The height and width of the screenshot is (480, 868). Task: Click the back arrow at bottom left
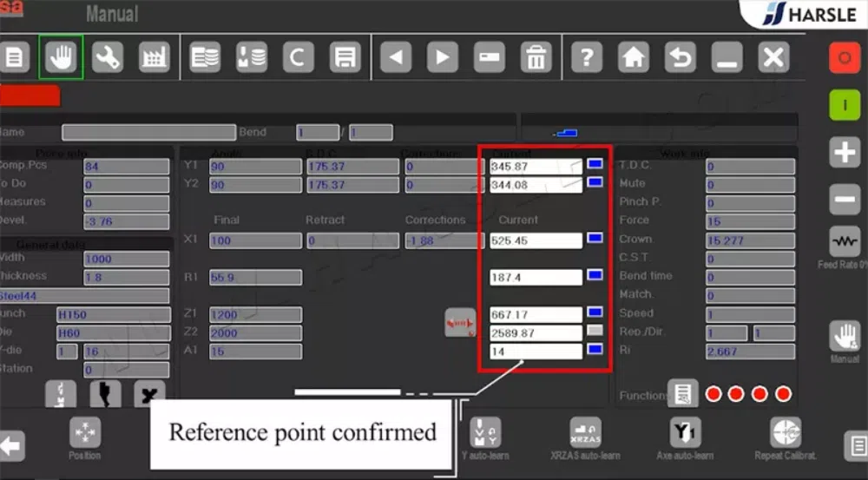pos(11,445)
